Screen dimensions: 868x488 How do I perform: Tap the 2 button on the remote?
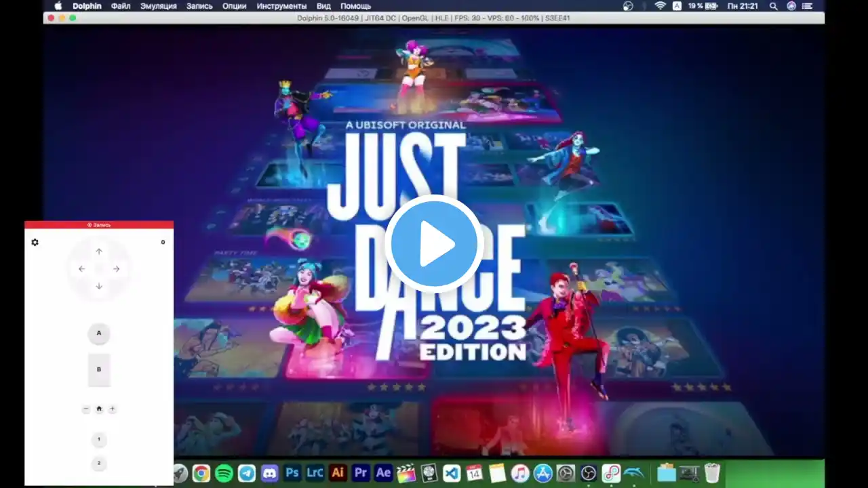coord(99,464)
